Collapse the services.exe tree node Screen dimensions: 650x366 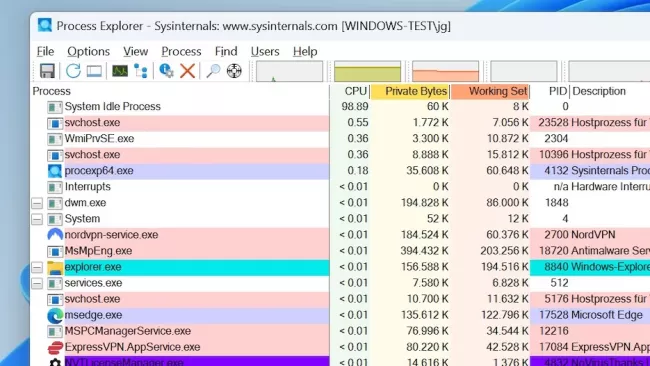(37, 283)
